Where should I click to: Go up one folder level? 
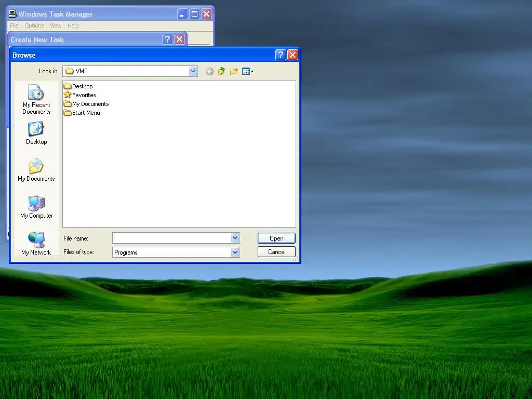tap(221, 71)
